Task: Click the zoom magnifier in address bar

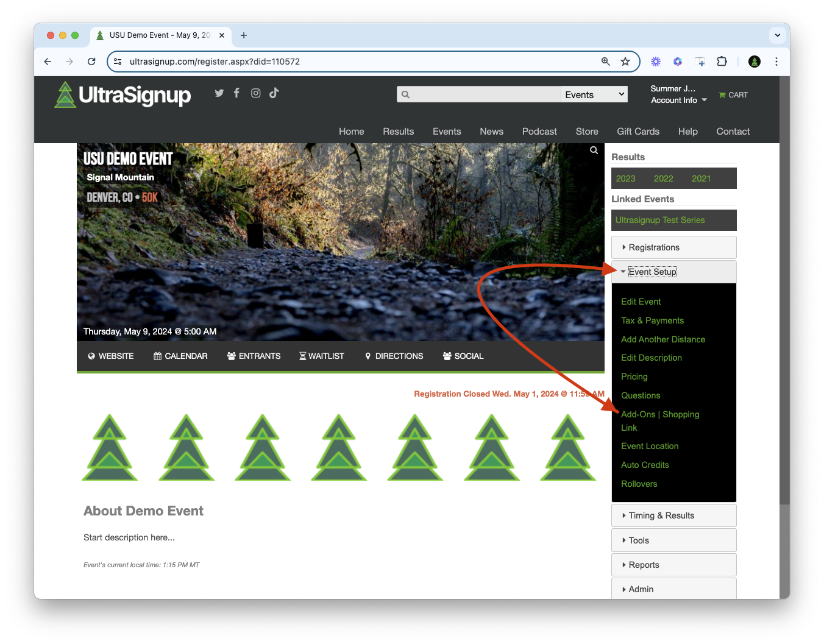Action: (x=606, y=62)
